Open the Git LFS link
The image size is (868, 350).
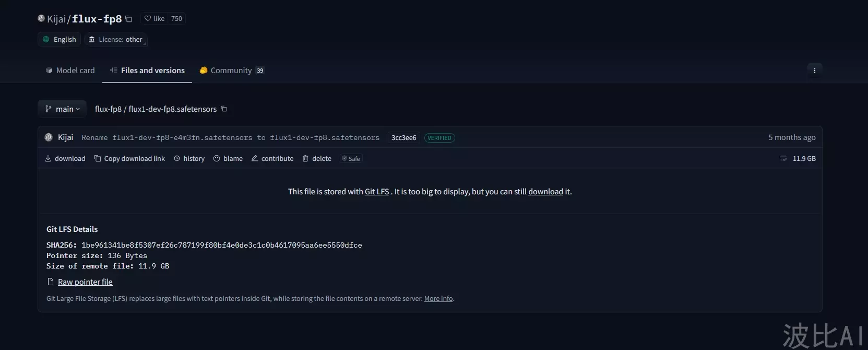point(377,192)
